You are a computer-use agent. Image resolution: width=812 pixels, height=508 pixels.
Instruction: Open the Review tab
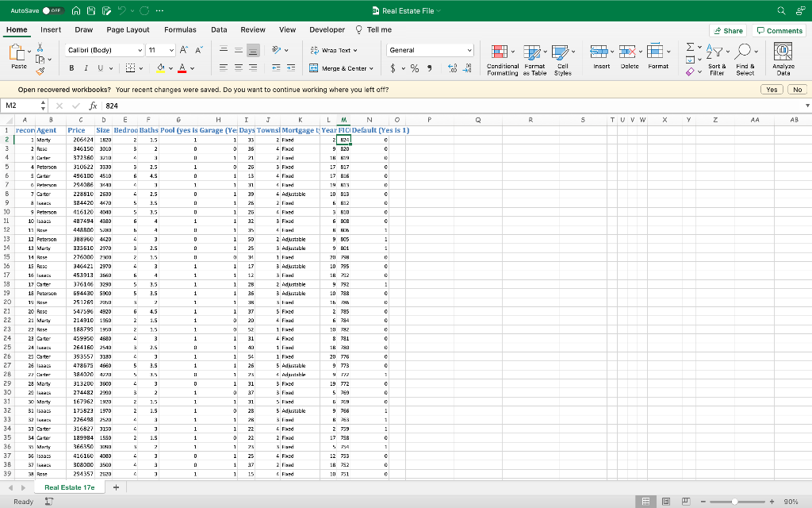[x=253, y=29]
